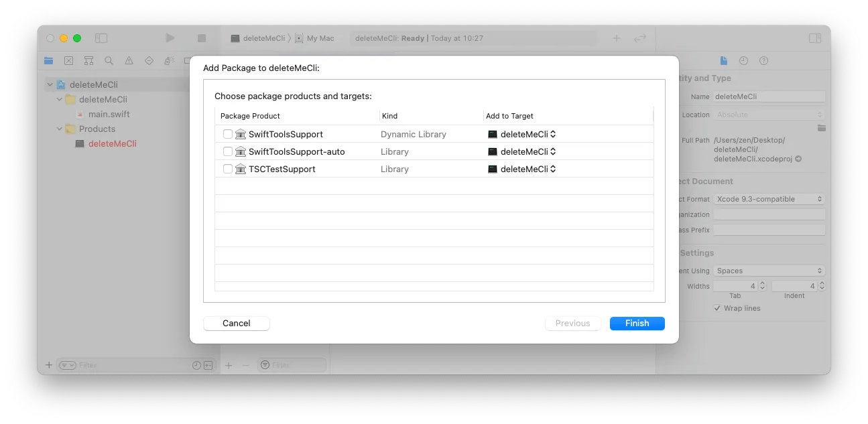
Task: Cancel the Add Package dialog
Action: [x=236, y=324]
